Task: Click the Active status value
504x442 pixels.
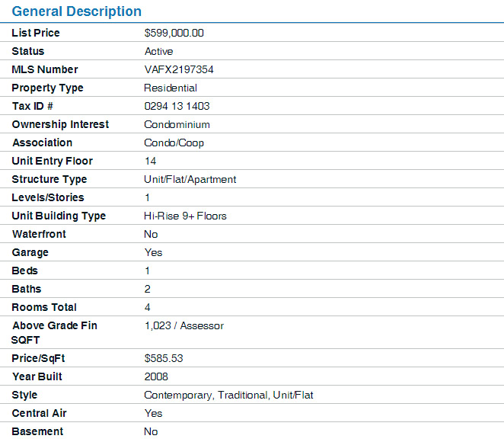Action: point(158,51)
